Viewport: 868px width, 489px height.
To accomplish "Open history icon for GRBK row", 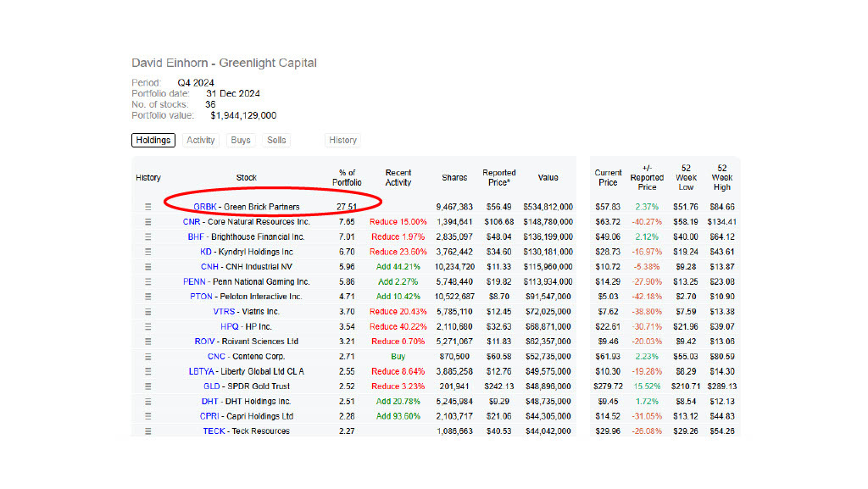I will 147,207.
